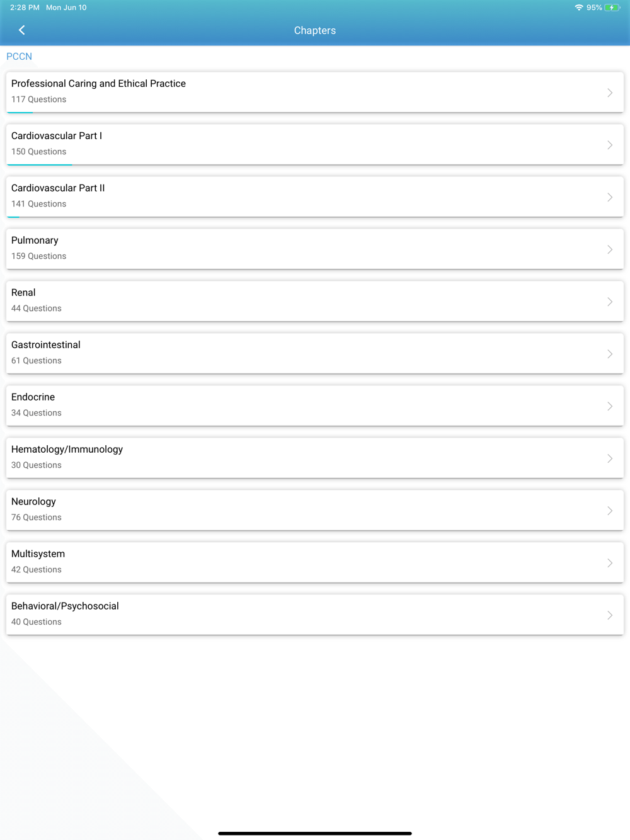Open the Multisystem chapter
This screenshot has width=630, height=840.
click(x=315, y=562)
